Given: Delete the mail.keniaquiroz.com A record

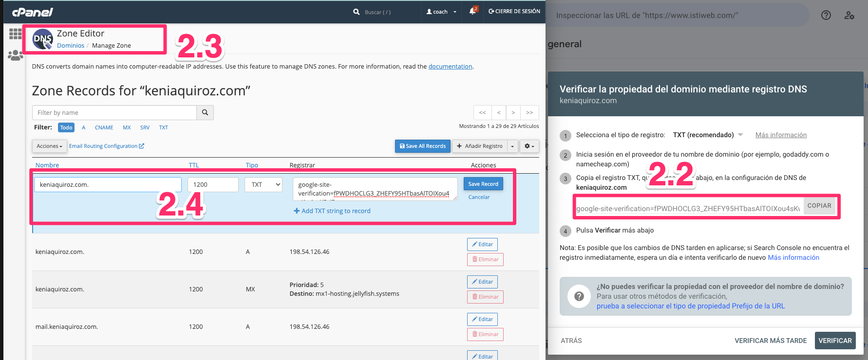Looking at the screenshot, I should click(485, 334).
